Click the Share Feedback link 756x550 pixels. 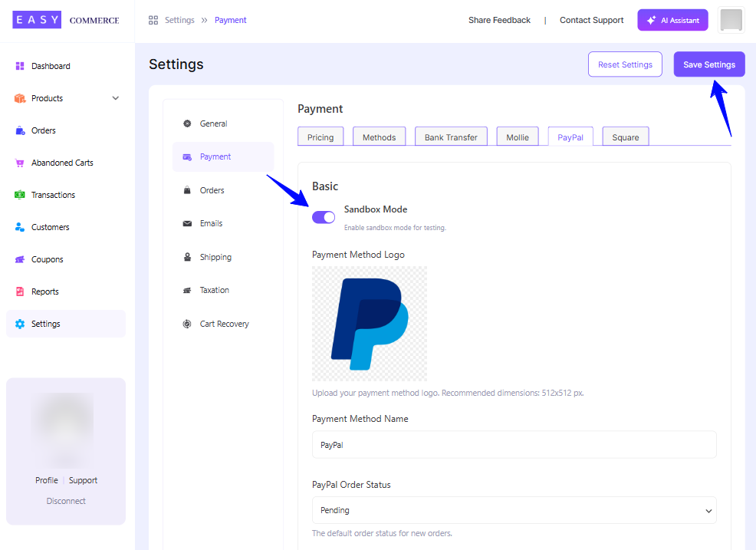499,20
